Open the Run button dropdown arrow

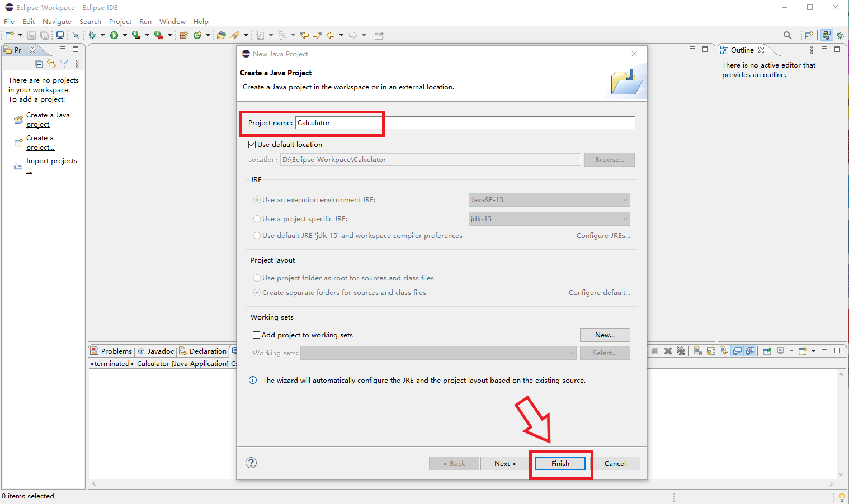click(125, 35)
